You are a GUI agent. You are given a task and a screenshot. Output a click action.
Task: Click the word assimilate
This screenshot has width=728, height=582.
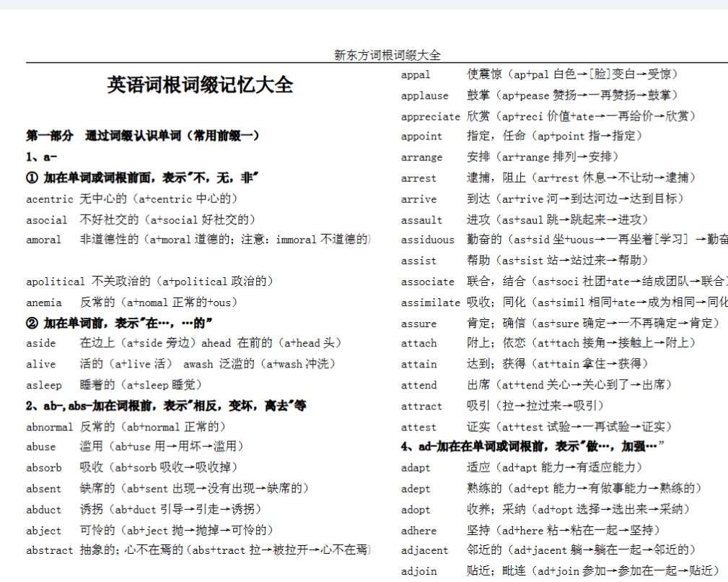pos(431,303)
